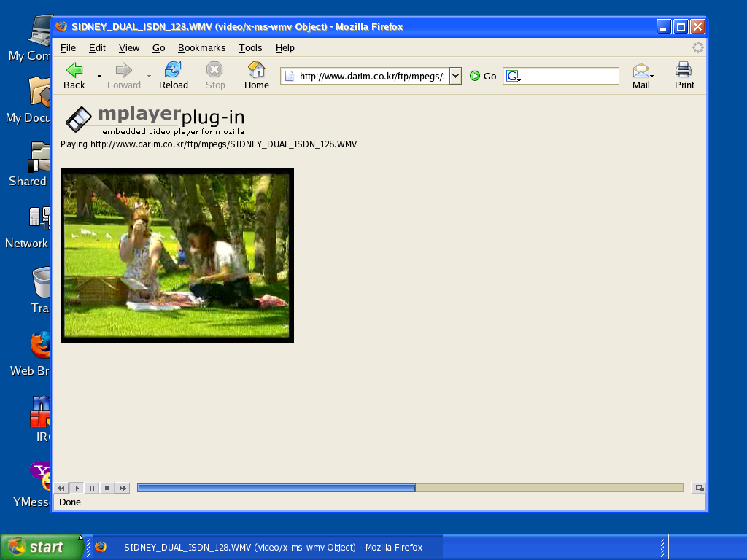Screen dimensions: 747x560
Task: Toggle fullscreen icon beside progress bar
Action: tap(699, 488)
